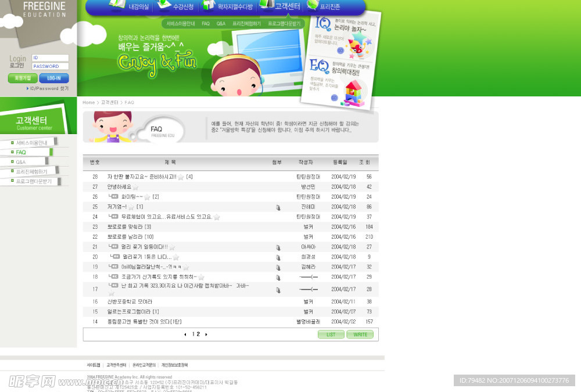
Task: Select the 프리진존 top menu item
Action: [329, 7]
